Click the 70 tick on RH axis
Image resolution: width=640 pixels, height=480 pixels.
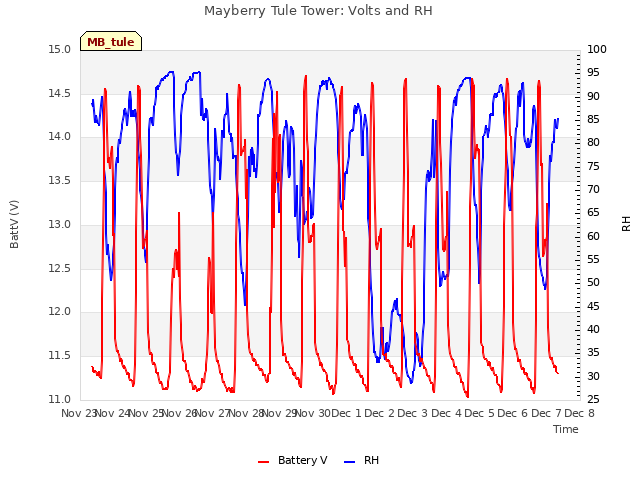[x=593, y=189]
